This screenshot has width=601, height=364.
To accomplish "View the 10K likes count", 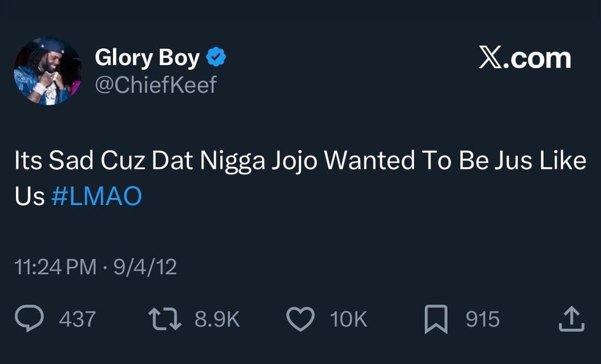I will click(348, 320).
